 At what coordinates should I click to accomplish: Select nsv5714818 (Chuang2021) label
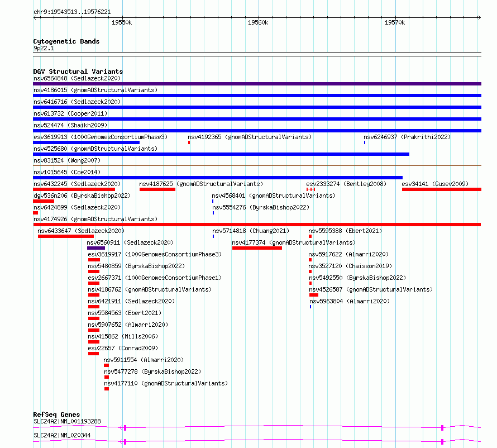(x=251, y=231)
